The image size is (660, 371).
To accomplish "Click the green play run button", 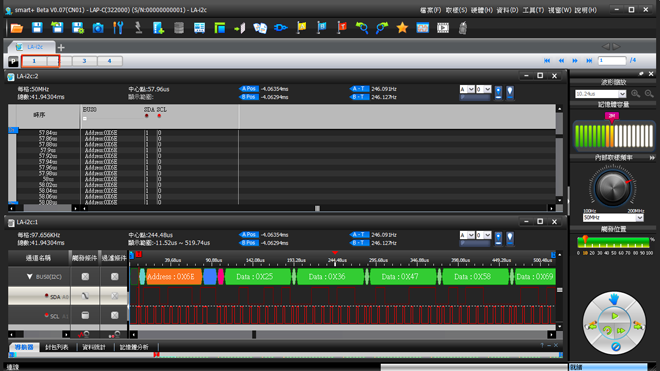I will coord(615,316).
